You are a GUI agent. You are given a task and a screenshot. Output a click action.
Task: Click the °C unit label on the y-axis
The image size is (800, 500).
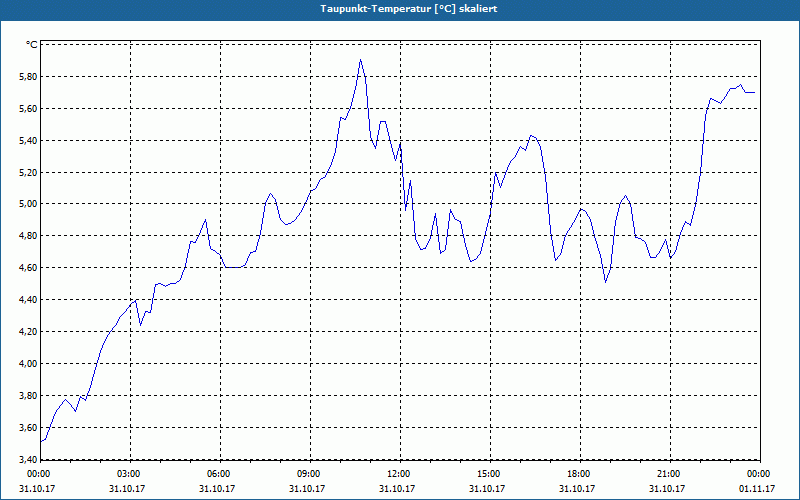tap(31, 45)
